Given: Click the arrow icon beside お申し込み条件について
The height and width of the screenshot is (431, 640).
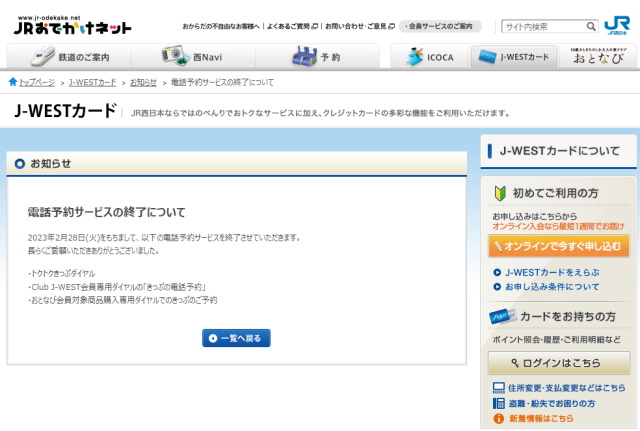Looking at the screenshot, I should [x=497, y=287].
